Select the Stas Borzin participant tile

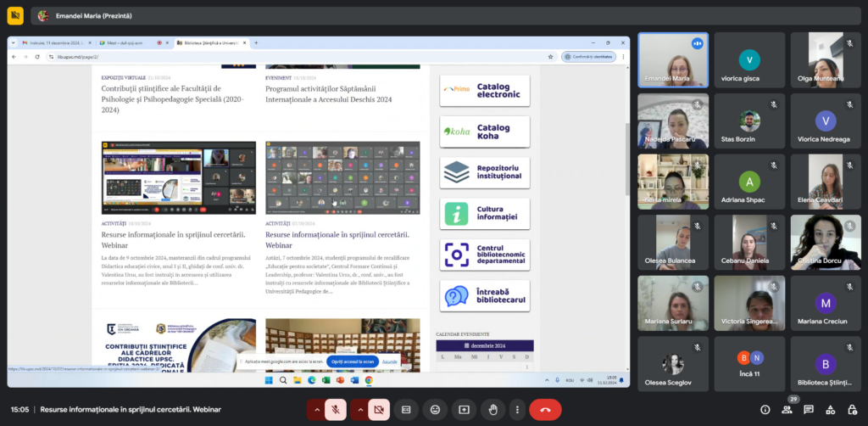coord(749,121)
